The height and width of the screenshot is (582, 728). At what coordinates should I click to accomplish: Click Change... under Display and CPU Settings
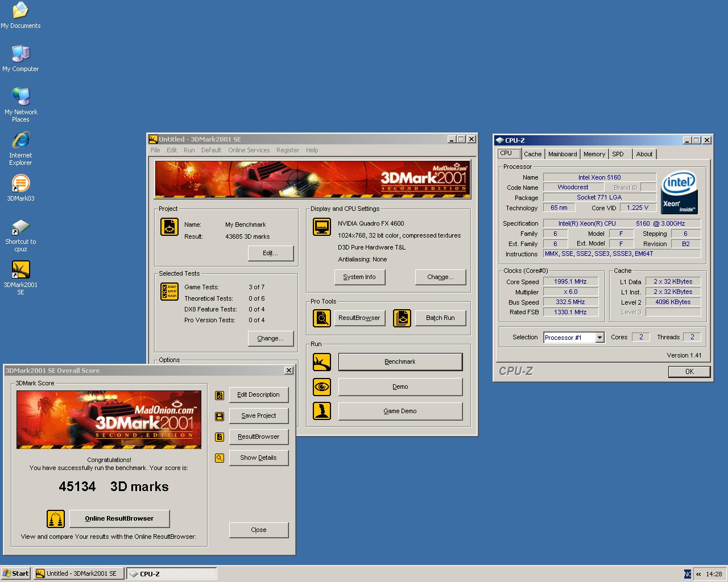[441, 277]
